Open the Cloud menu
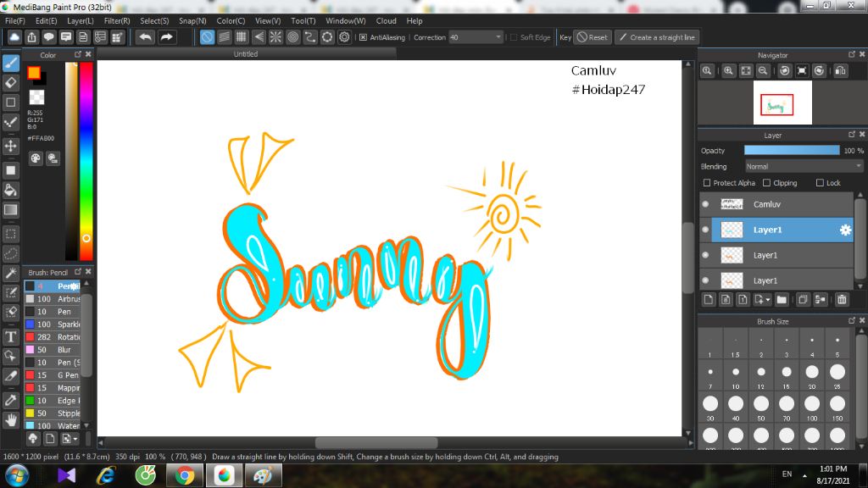 click(x=386, y=20)
